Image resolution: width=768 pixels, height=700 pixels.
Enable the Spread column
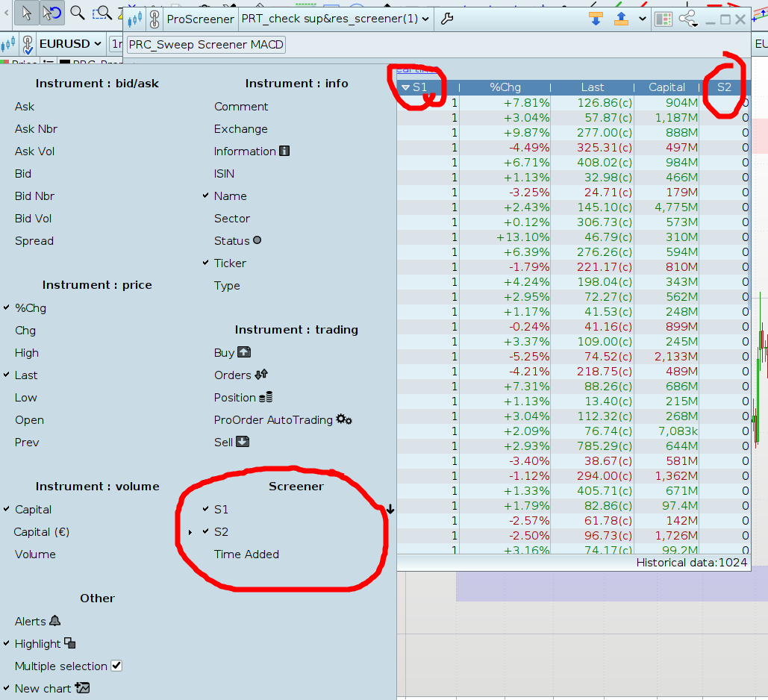34,241
